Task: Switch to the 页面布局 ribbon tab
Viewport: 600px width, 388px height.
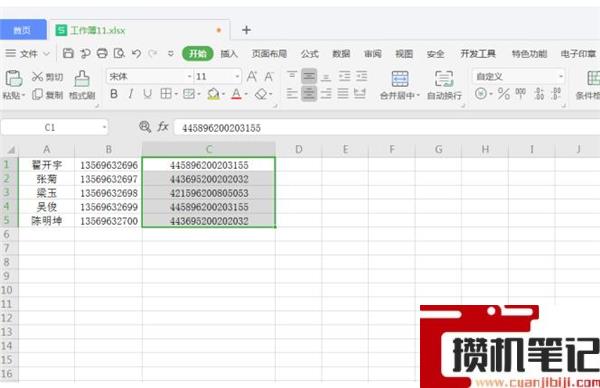Action: pos(269,54)
